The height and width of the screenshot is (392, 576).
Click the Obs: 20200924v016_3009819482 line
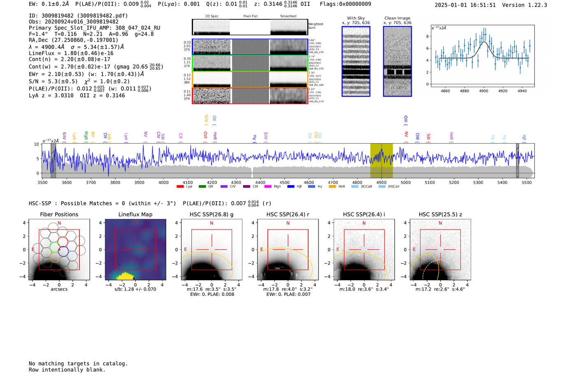74,21
